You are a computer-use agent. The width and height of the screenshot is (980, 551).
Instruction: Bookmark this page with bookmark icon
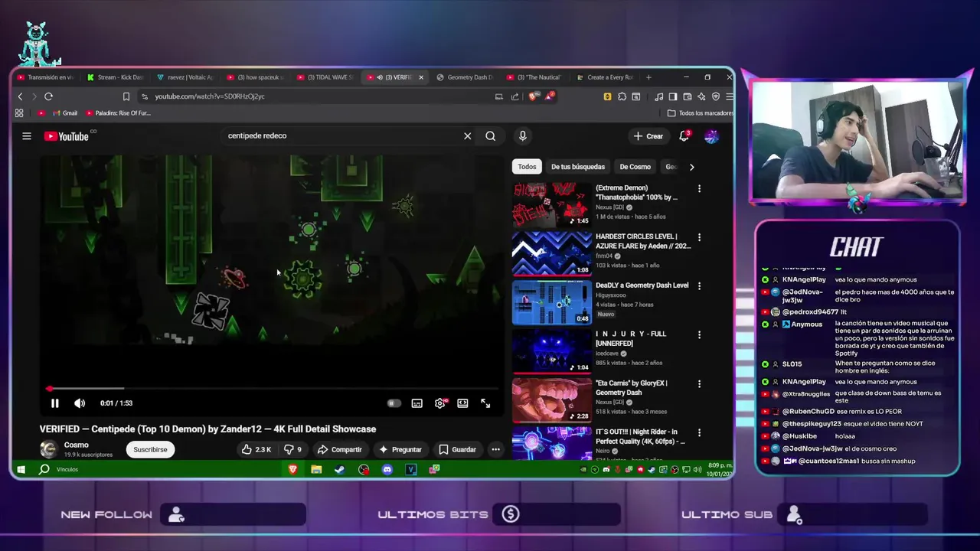pos(126,96)
